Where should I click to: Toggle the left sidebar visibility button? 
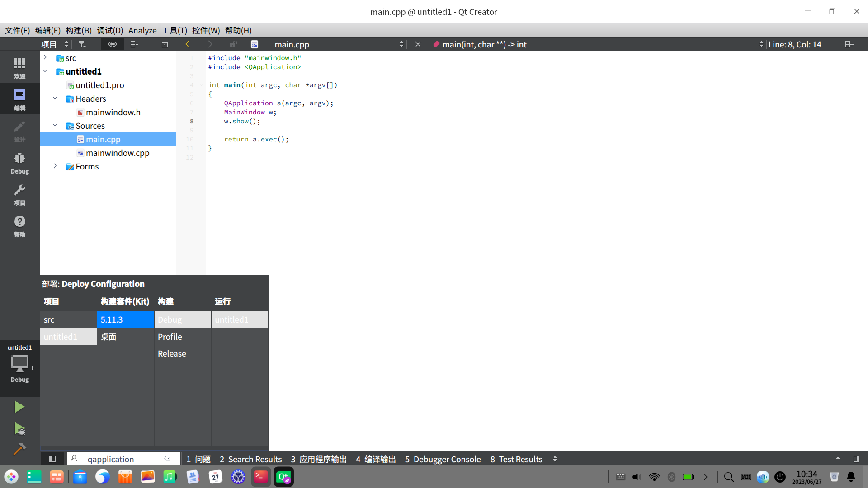coord(52,459)
